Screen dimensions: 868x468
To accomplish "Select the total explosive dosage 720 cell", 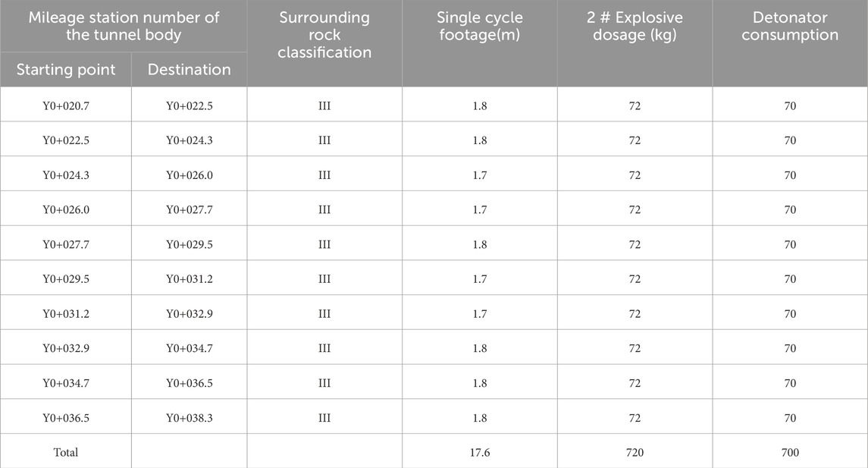I will [x=635, y=452].
